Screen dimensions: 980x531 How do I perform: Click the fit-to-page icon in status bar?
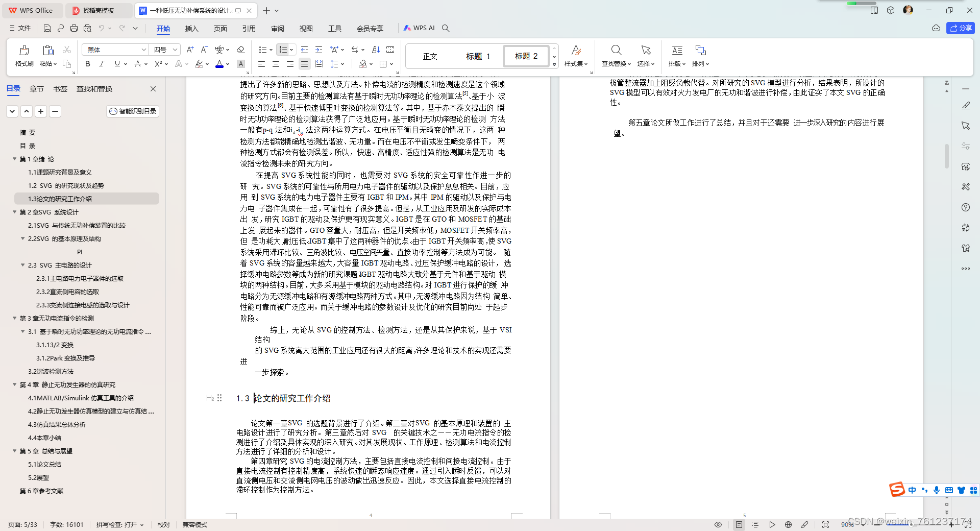[825, 524]
